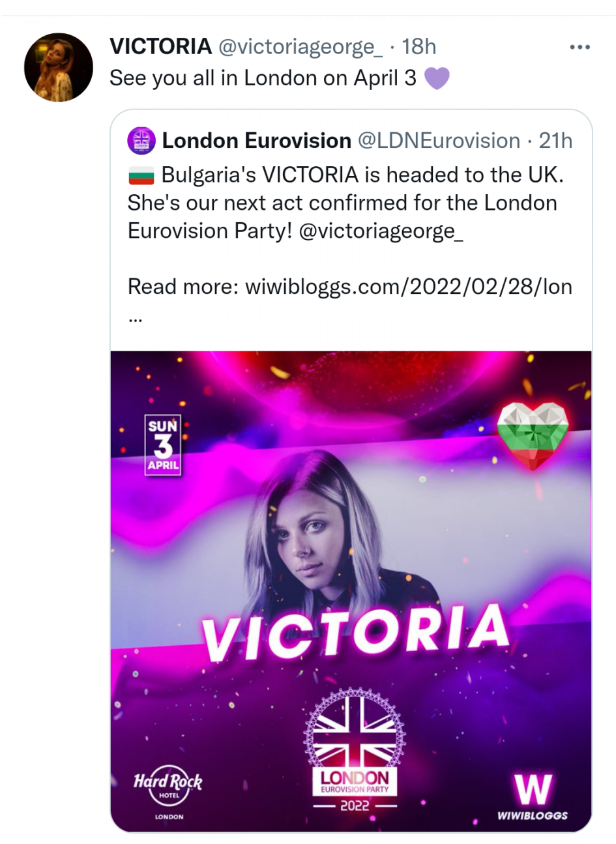Click the London Eurovision round avatar icon
Viewport: 616px width, 844px height.
click(x=141, y=141)
